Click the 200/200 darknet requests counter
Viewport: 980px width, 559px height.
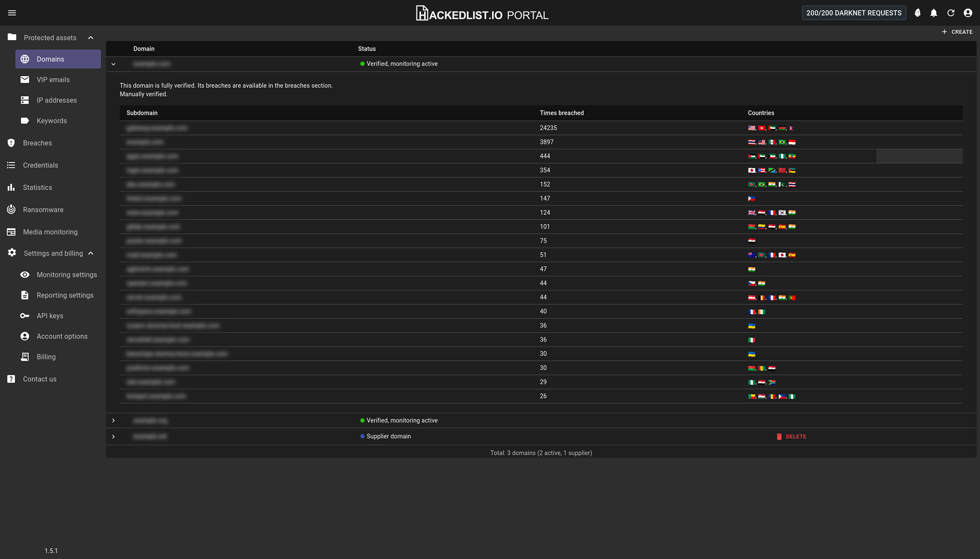click(854, 13)
